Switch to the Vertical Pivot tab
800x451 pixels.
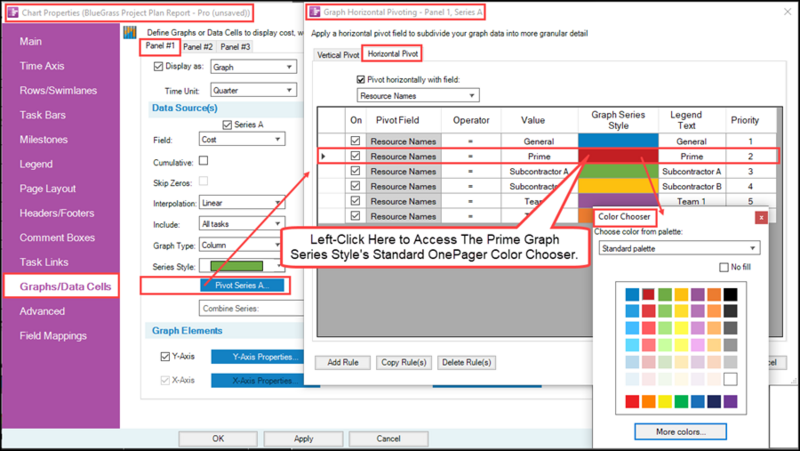tap(338, 55)
